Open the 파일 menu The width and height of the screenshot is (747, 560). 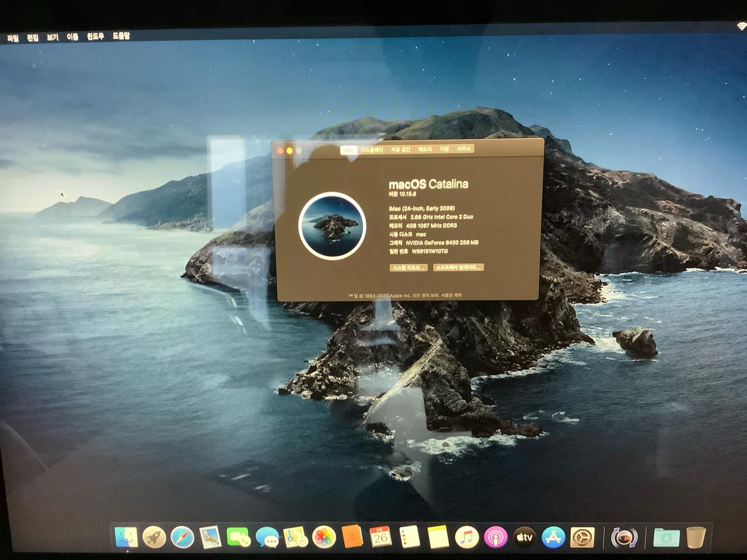13,38
